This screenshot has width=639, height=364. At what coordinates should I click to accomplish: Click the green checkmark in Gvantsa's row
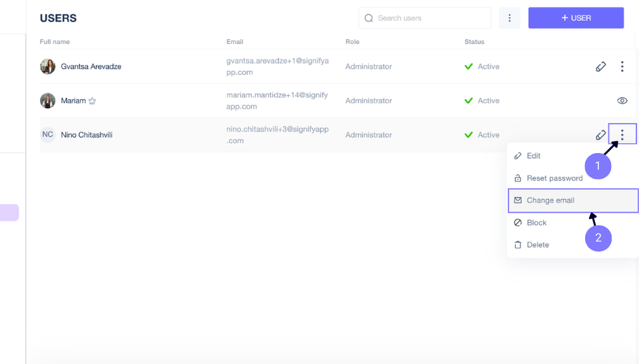[469, 67]
